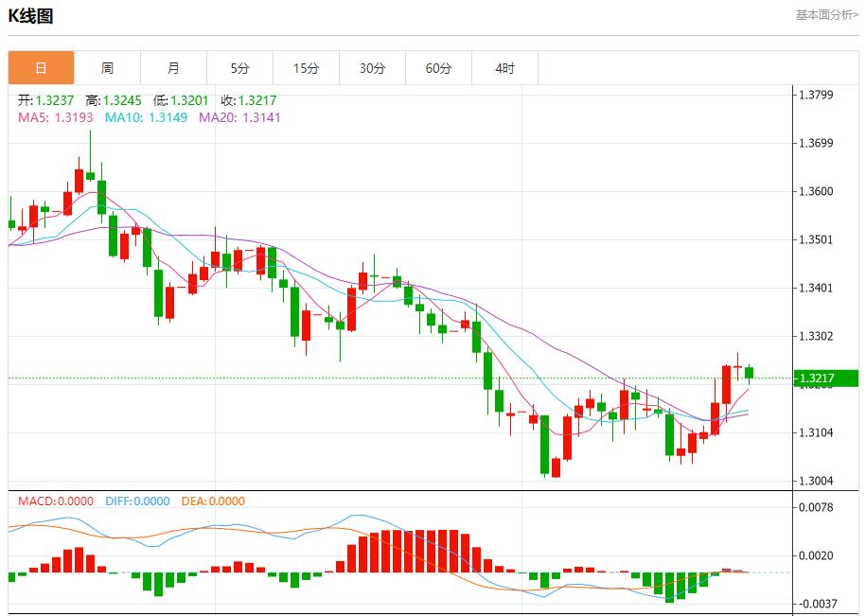
Task: Select the 15分 timeframe
Action: pos(307,67)
